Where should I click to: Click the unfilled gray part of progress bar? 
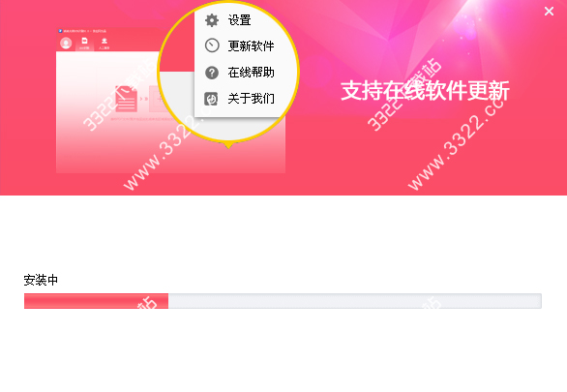pos(355,301)
